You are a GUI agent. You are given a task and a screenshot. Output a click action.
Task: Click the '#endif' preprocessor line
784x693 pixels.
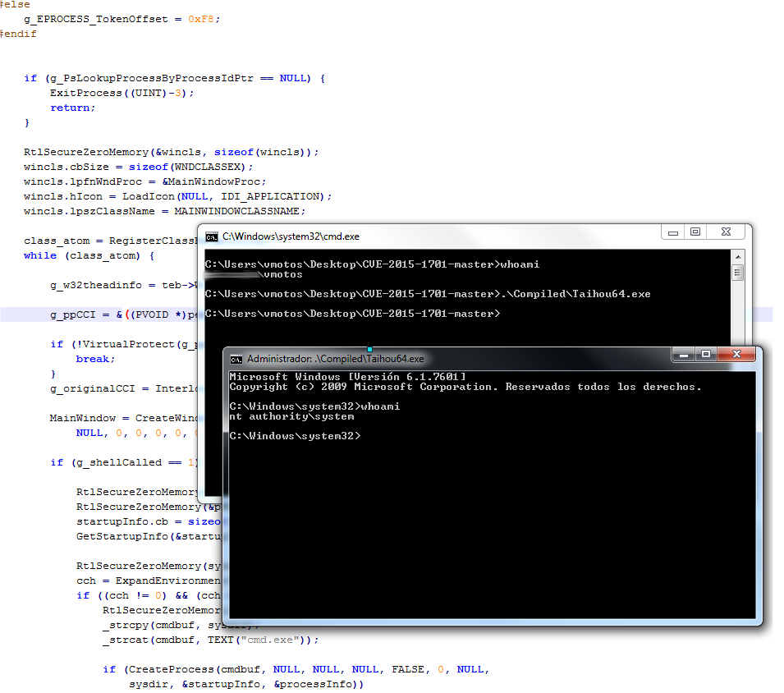coord(18,34)
